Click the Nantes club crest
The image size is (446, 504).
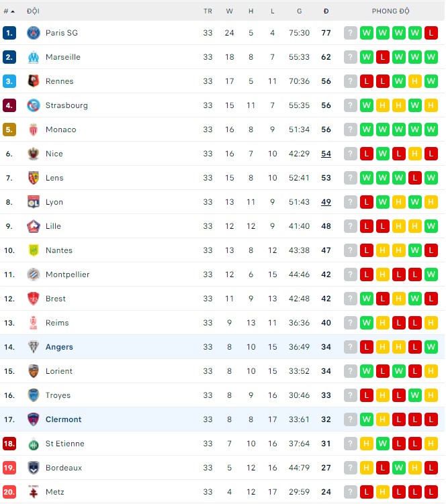[34, 250]
